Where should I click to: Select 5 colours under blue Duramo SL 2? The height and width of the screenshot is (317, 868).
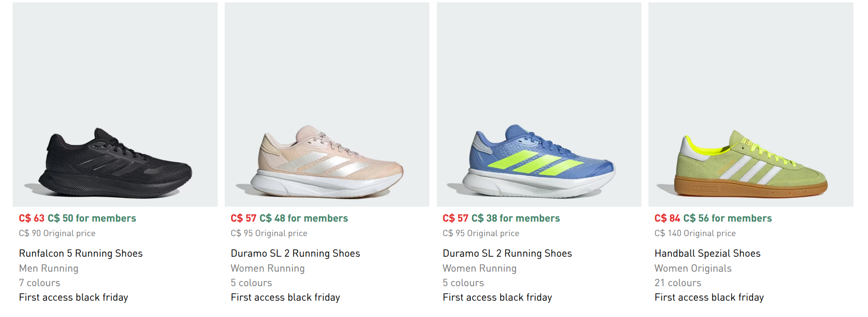point(463,282)
